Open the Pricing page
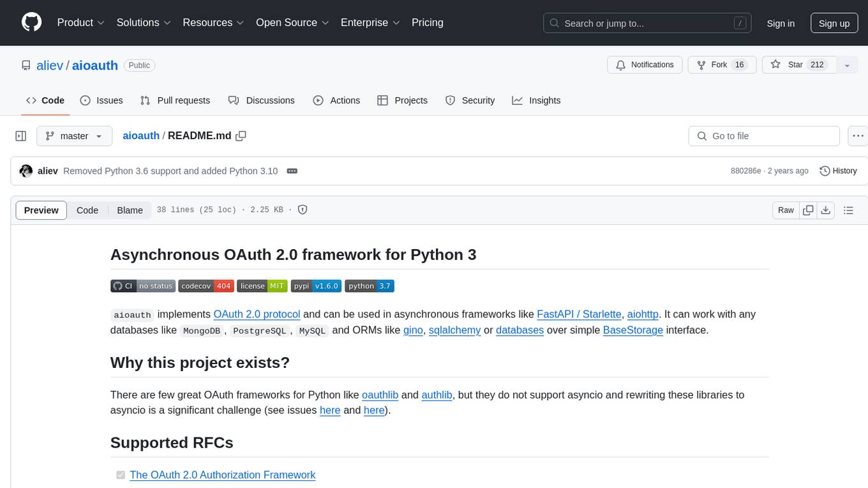The width and height of the screenshot is (868, 488). click(428, 22)
